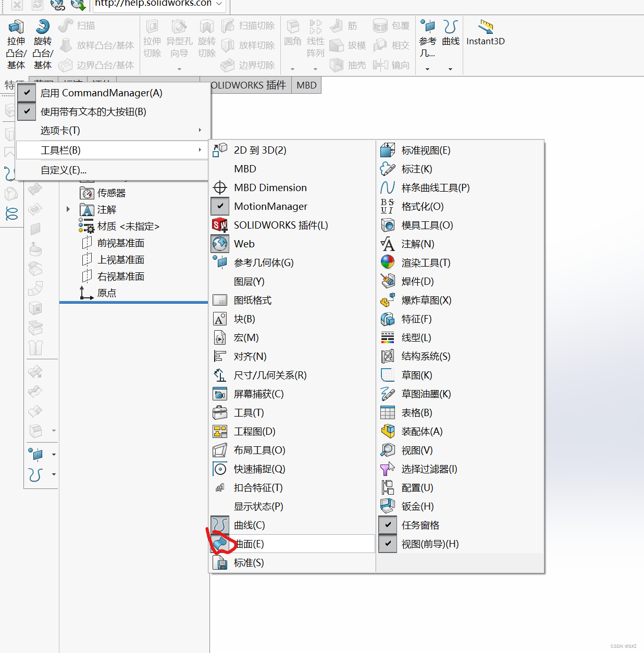Open URL address bar dropdown
This screenshot has height=653, width=644.
pos(219,4)
